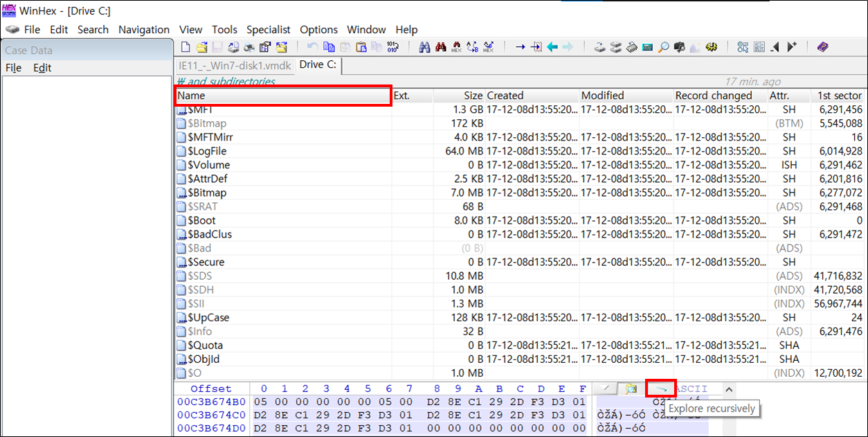Click the Go To Sector icon

pos(536,47)
